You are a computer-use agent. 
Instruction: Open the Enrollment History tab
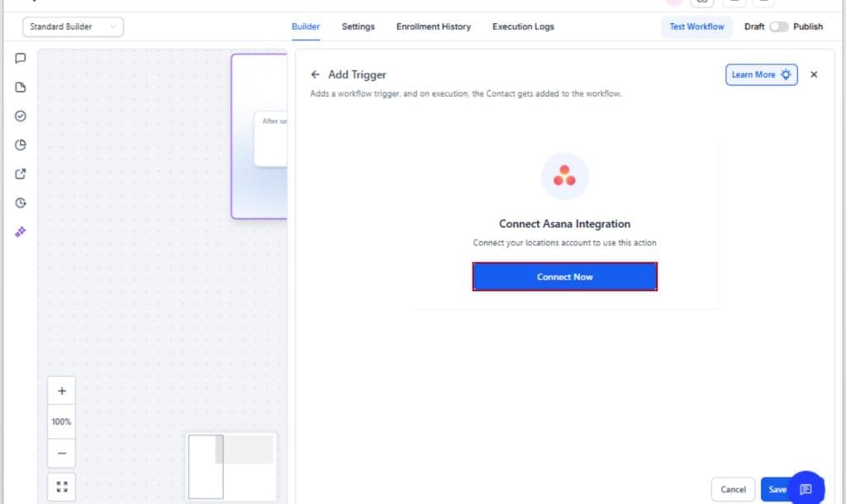pos(433,26)
